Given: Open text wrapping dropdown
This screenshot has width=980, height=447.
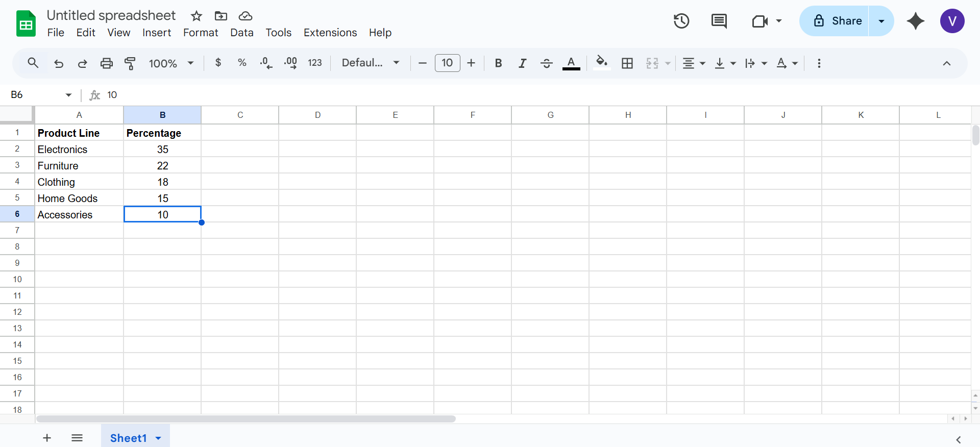Looking at the screenshot, I should 756,63.
